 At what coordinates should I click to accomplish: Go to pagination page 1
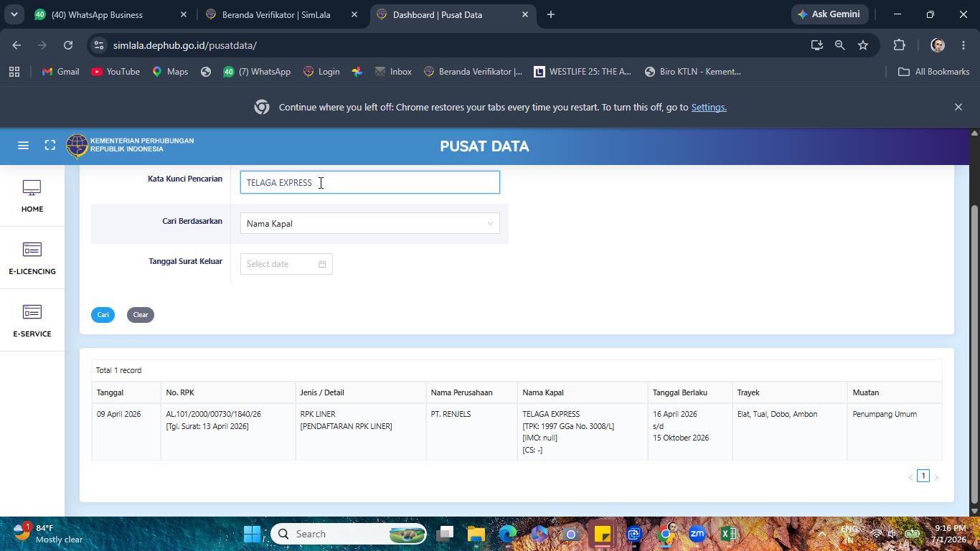pos(923,476)
